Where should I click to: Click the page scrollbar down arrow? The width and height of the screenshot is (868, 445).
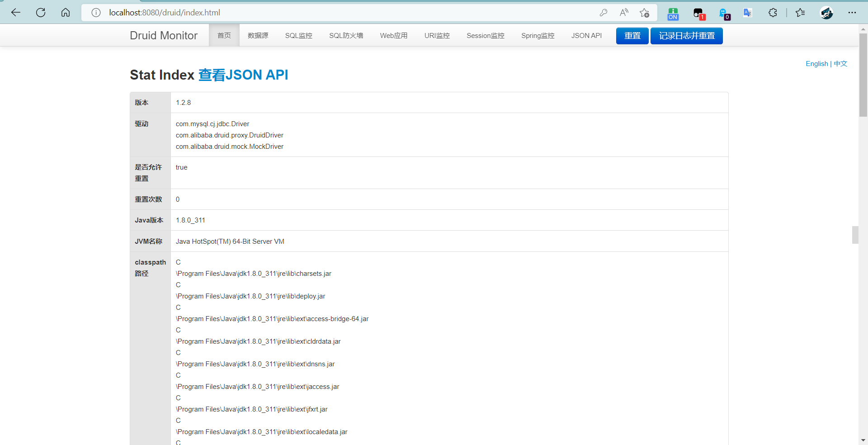point(863,440)
